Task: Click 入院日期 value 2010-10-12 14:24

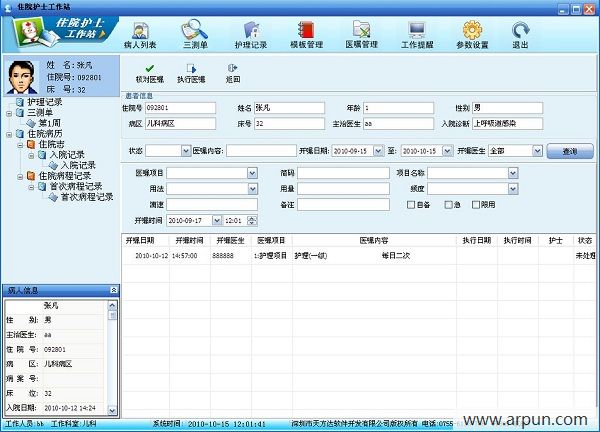Action: click(x=70, y=408)
